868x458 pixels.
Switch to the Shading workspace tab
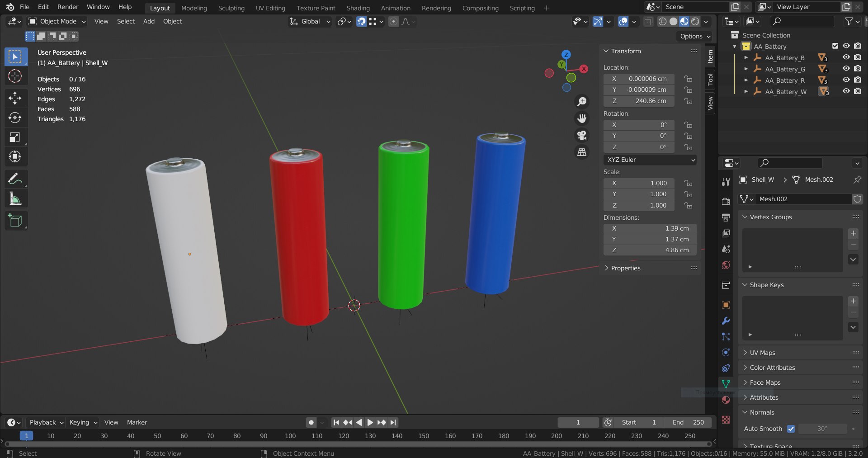pos(358,8)
